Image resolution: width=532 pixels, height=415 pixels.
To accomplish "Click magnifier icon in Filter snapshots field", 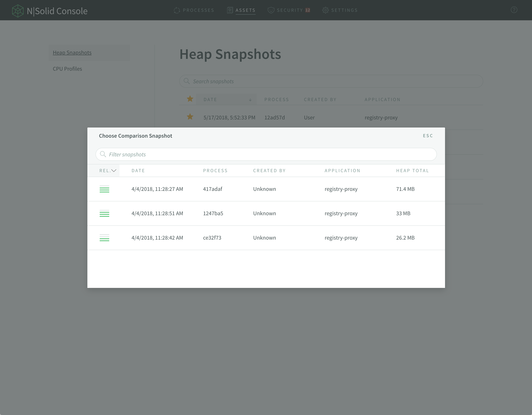I will pyautogui.click(x=103, y=154).
